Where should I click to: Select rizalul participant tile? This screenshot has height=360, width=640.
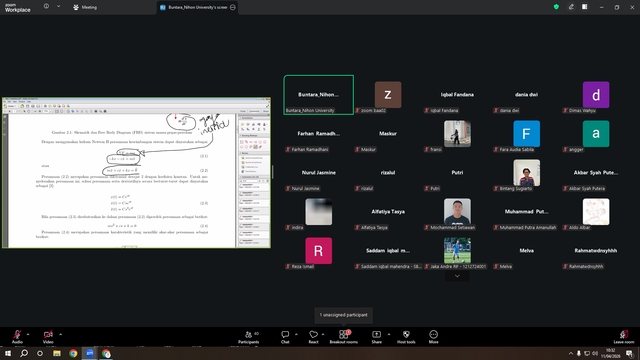tap(388, 173)
